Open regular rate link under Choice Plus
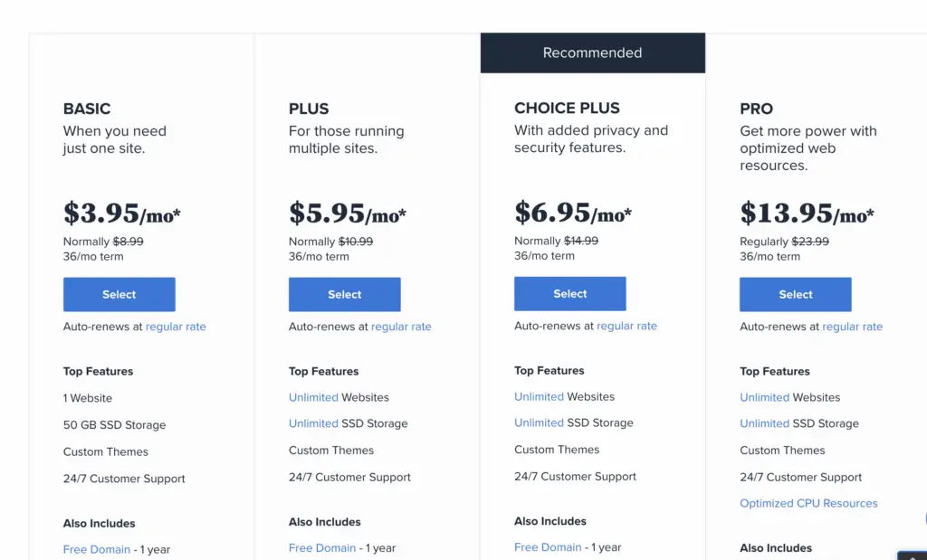This screenshot has width=927, height=560. (x=626, y=326)
